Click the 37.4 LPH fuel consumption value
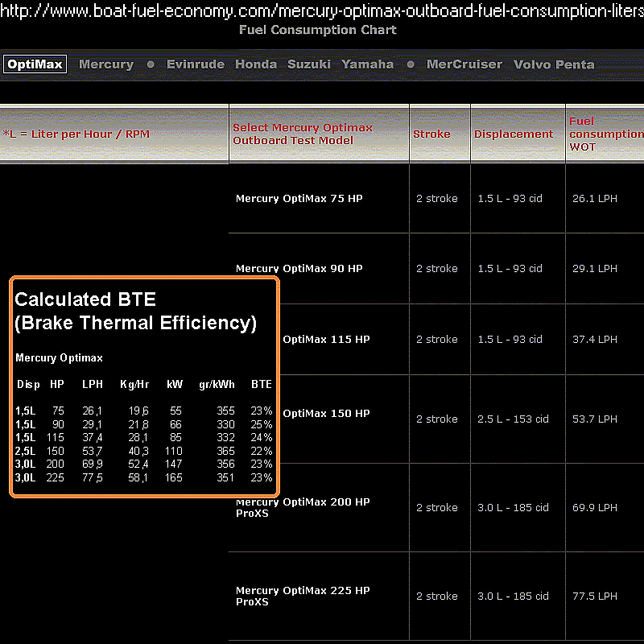Image resolution: width=644 pixels, height=644 pixels. [595, 339]
